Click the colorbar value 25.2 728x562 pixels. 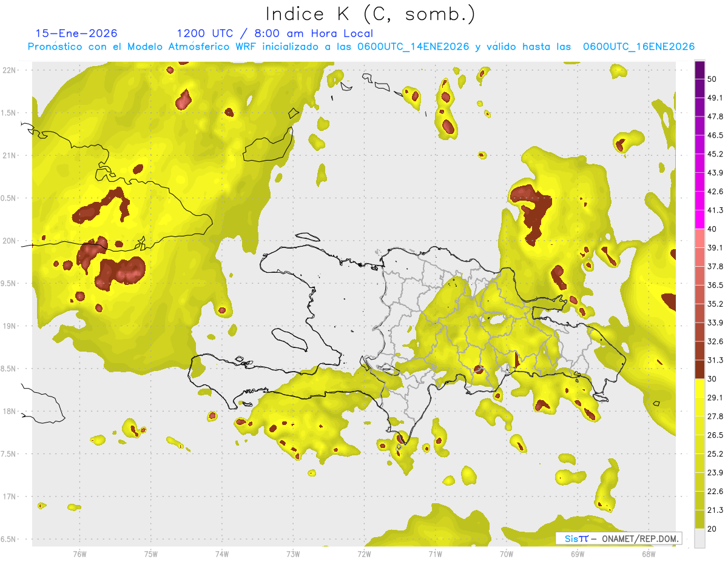tap(715, 453)
